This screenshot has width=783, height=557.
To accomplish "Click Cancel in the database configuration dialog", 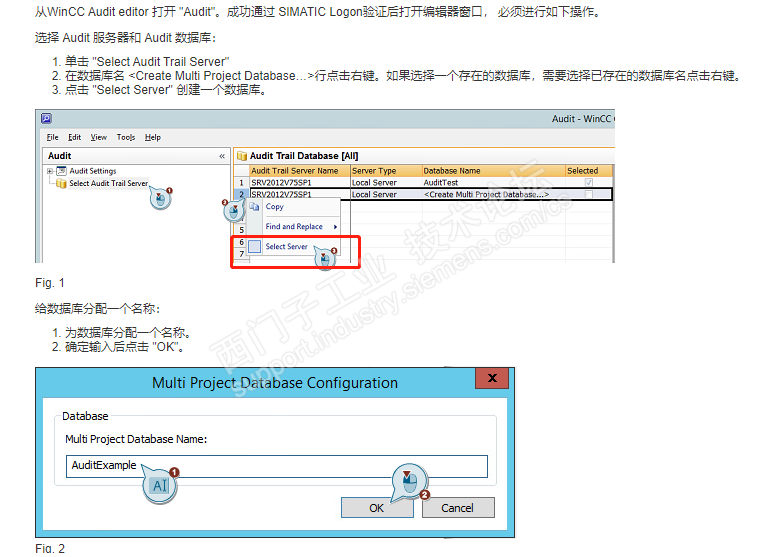I will (x=458, y=508).
